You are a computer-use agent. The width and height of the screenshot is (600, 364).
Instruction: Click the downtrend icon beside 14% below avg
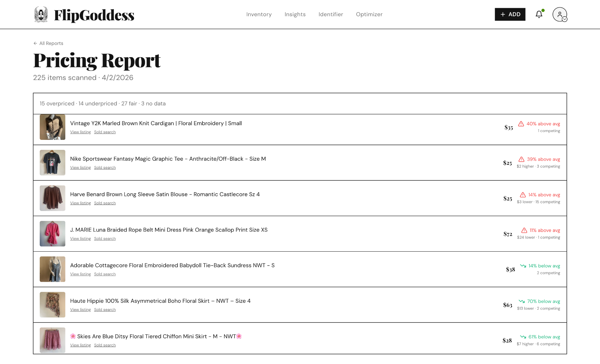click(x=523, y=266)
